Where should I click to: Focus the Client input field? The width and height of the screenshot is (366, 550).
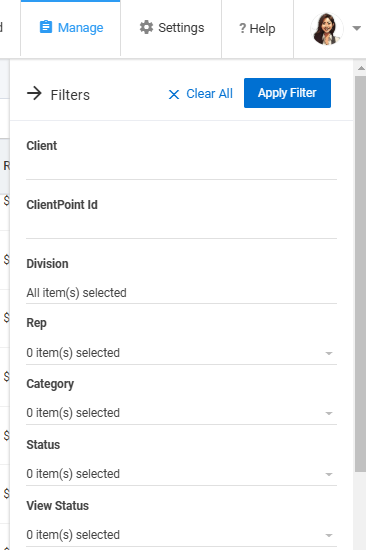(x=181, y=168)
